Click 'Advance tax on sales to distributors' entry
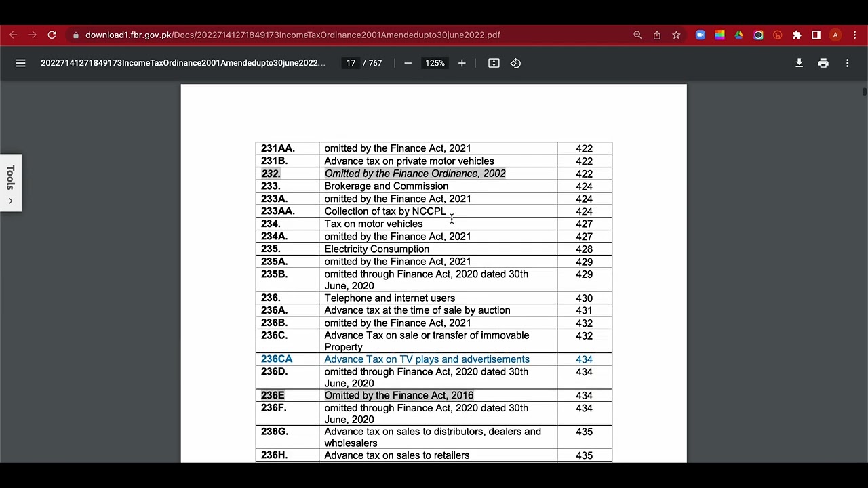The image size is (868, 488). pos(433,437)
